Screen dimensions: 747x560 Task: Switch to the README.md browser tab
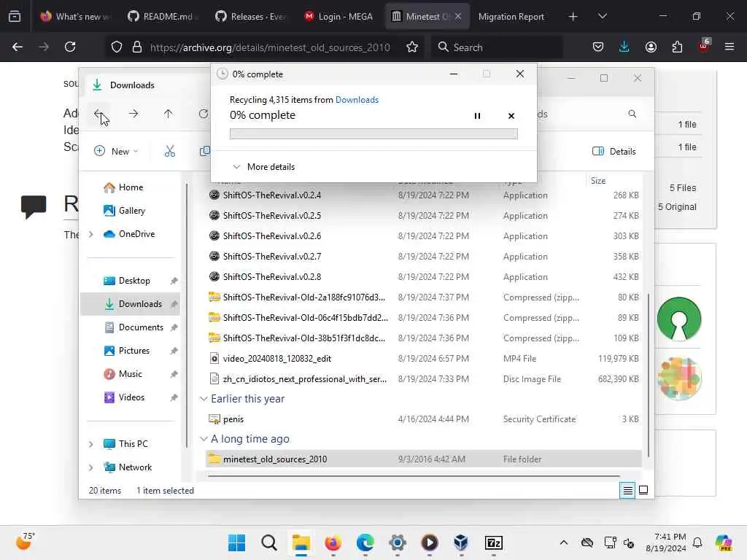click(163, 17)
